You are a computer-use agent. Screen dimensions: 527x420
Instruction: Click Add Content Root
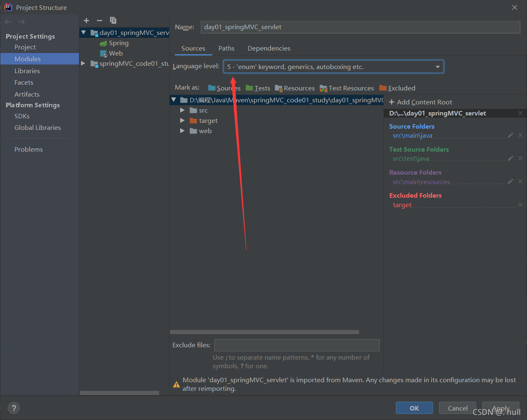(x=420, y=102)
